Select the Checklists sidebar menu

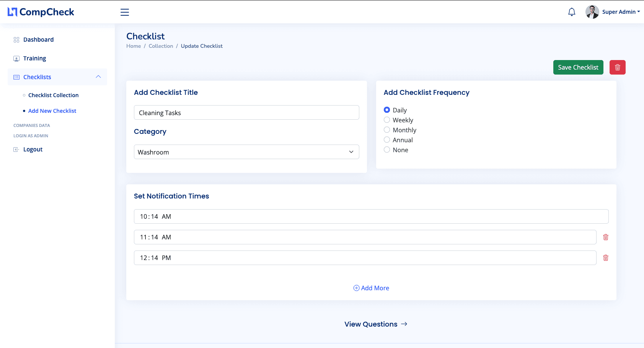point(57,77)
